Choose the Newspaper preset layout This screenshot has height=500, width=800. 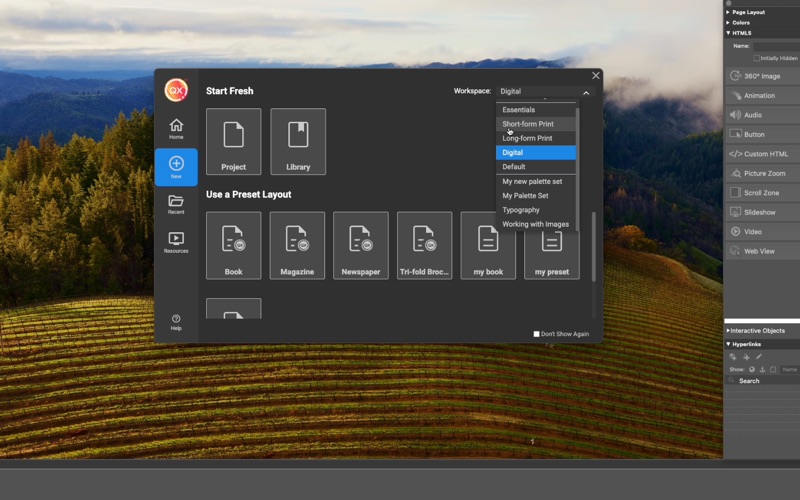pos(361,245)
